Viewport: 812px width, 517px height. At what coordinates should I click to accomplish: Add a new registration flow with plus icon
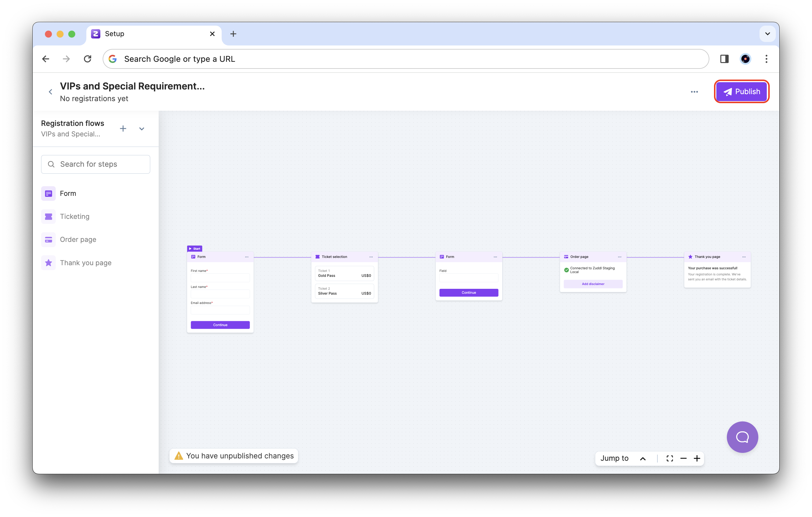click(123, 129)
